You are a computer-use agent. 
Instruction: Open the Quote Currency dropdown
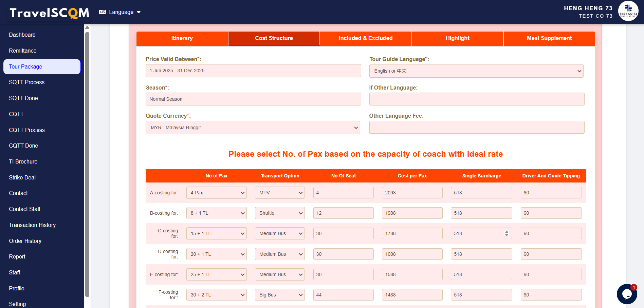click(x=253, y=128)
